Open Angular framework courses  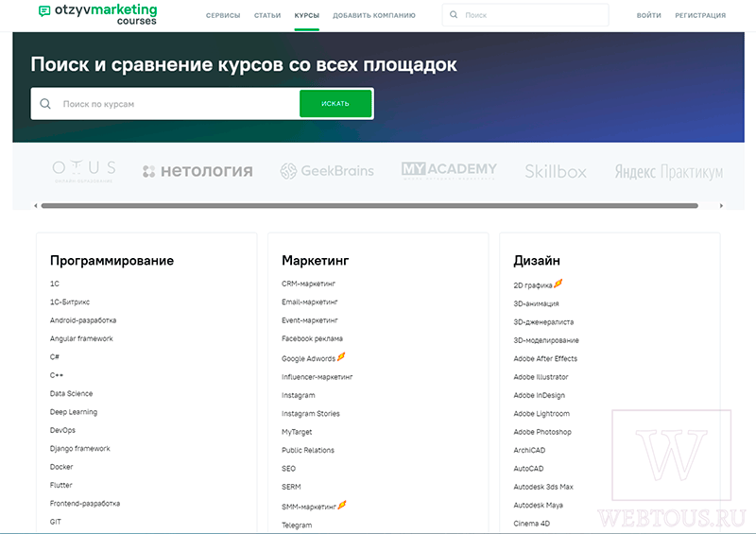pos(81,338)
